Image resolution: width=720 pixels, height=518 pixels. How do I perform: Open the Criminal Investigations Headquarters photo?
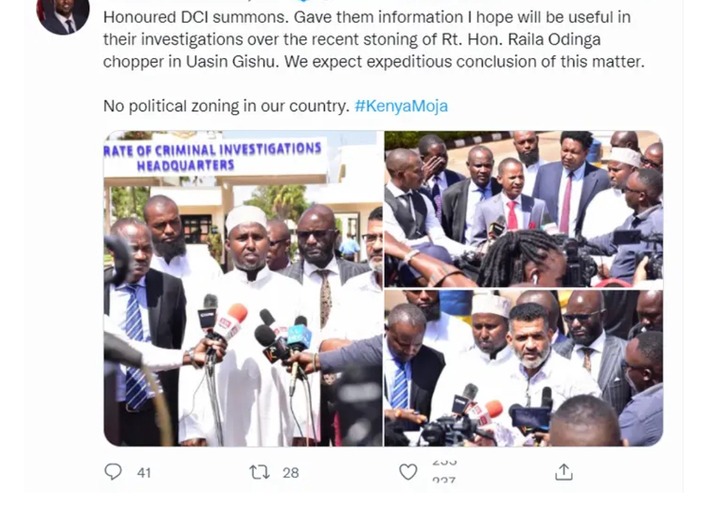click(243, 288)
